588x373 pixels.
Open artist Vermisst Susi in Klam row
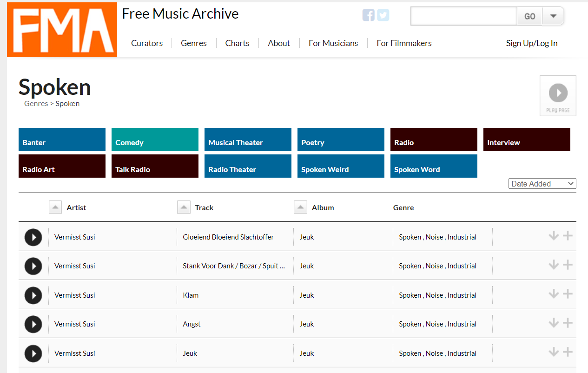point(75,295)
